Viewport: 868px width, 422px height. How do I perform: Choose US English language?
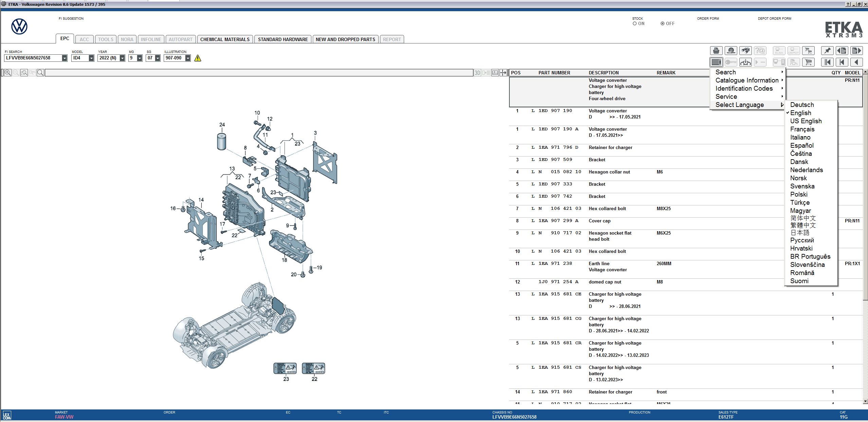pyautogui.click(x=811, y=121)
